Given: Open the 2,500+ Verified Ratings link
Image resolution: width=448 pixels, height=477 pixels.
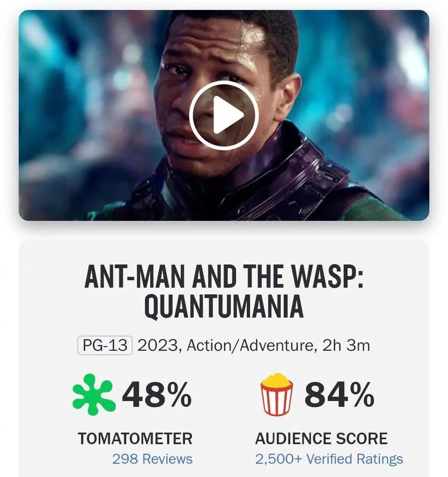Looking at the screenshot, I should (x=329, y=459).
